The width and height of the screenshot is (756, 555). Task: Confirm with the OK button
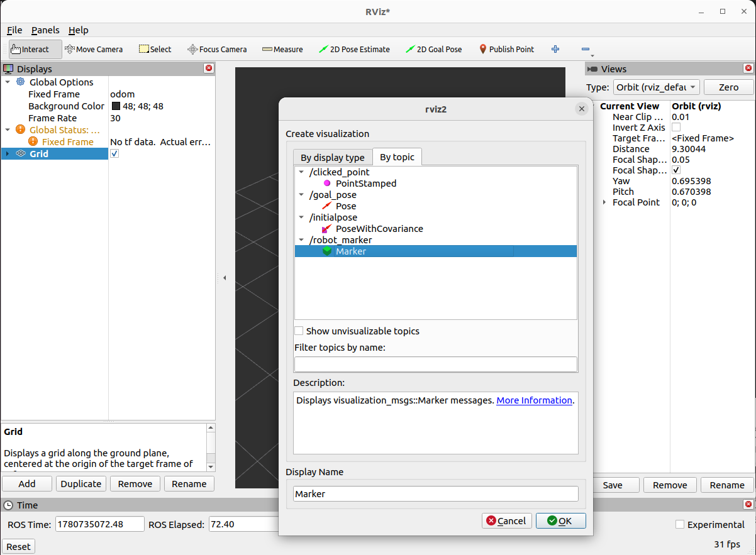coord(561,520)
